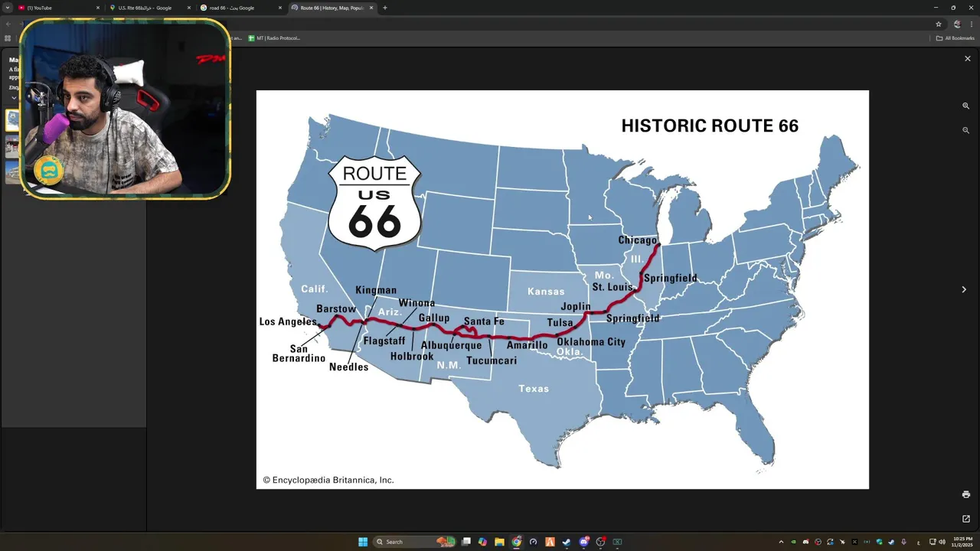The image size is (980, 551).
Task: Show hidden system tray icons
Action: tap(781, 542)
